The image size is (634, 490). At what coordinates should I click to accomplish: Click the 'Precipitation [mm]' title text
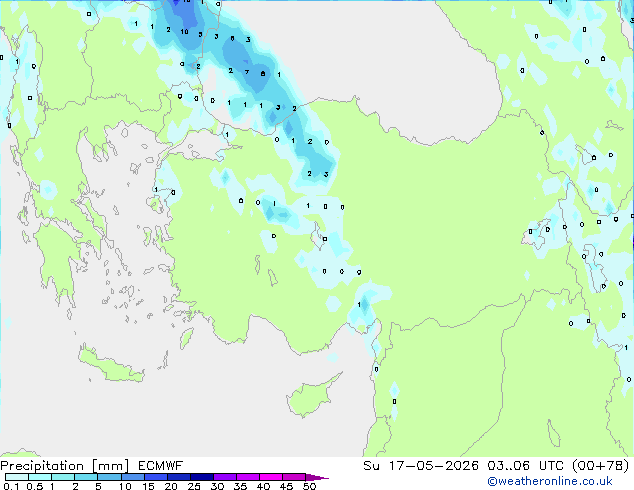click(x=65, y=466)
